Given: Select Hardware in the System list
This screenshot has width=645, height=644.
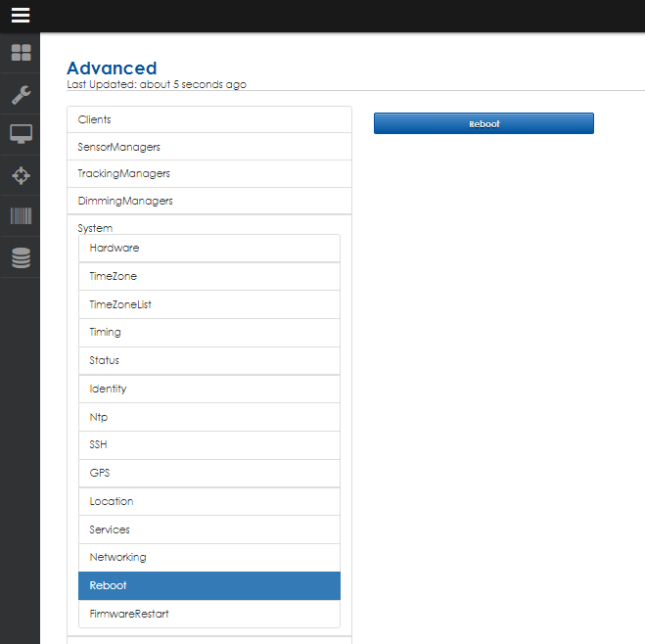Looking at the screenshot, I should tap(208, 249).
